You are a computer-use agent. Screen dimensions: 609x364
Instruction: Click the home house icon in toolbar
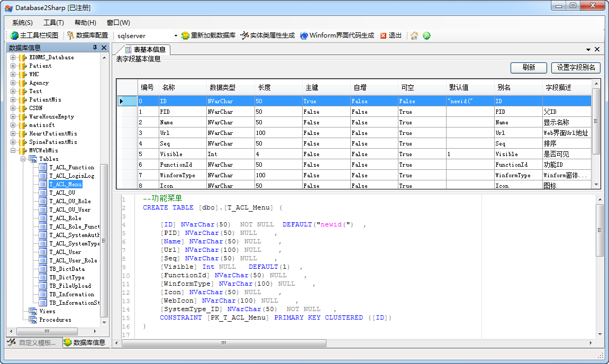tap(414, 35)
